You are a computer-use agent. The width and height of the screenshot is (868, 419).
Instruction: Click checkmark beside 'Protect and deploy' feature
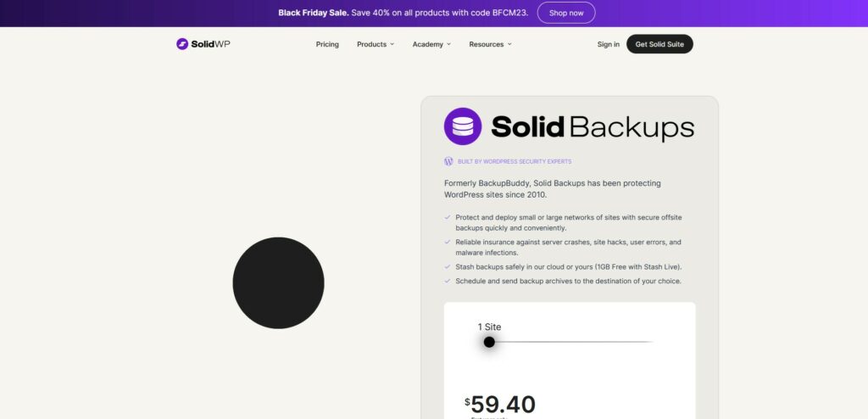tap(448, 217)
